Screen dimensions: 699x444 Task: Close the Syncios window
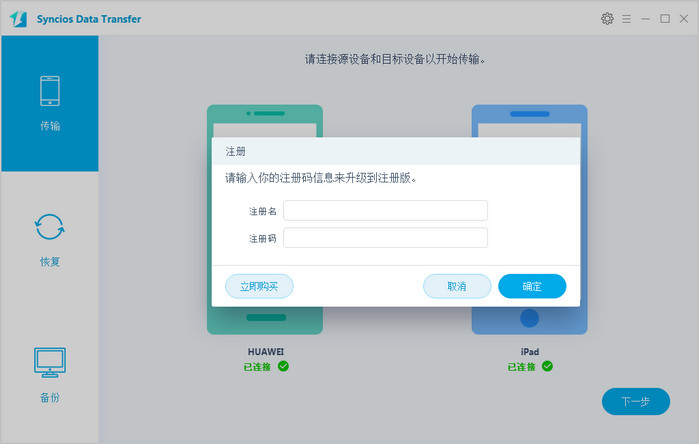coord(684,19)
